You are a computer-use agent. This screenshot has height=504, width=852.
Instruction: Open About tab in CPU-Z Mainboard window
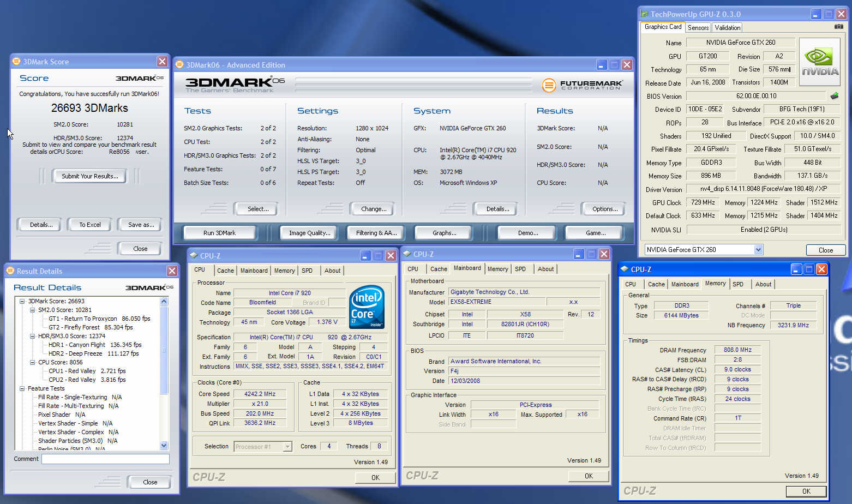(x=545, y=269)
